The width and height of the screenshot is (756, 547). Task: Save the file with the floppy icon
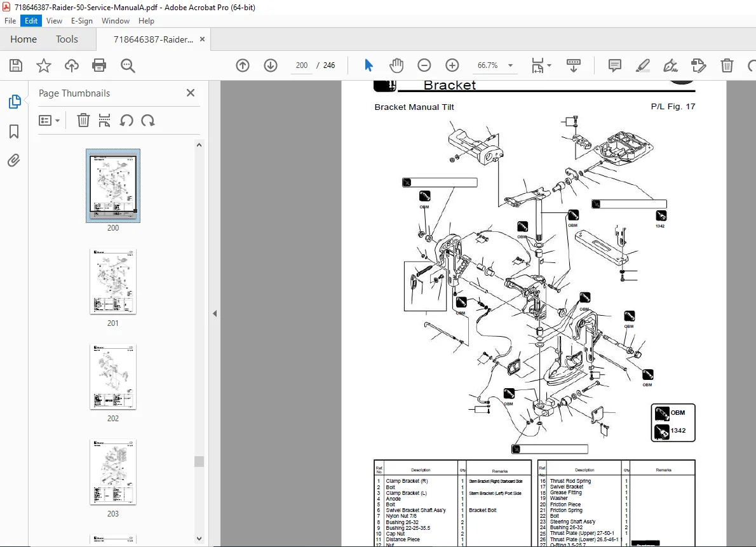pos(16,65)
